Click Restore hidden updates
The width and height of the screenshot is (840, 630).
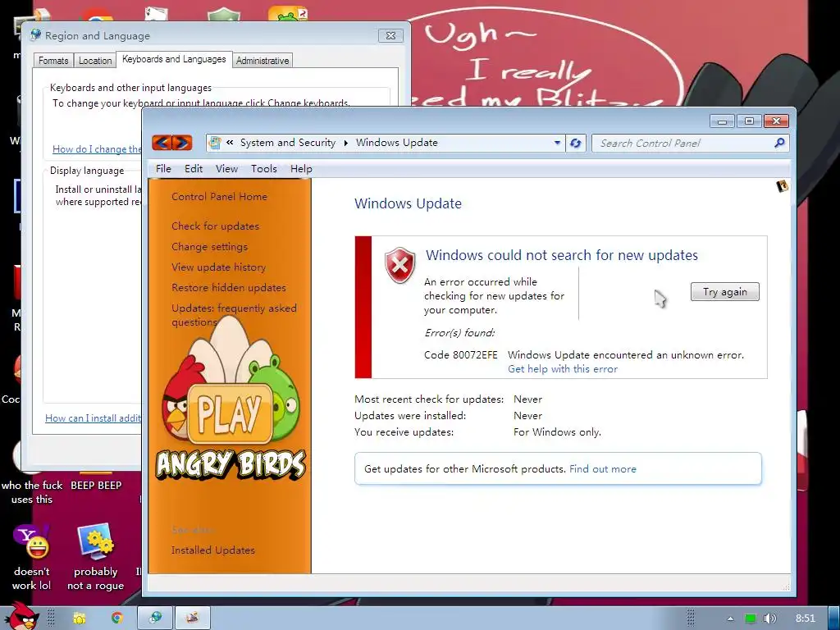(229, 288)
